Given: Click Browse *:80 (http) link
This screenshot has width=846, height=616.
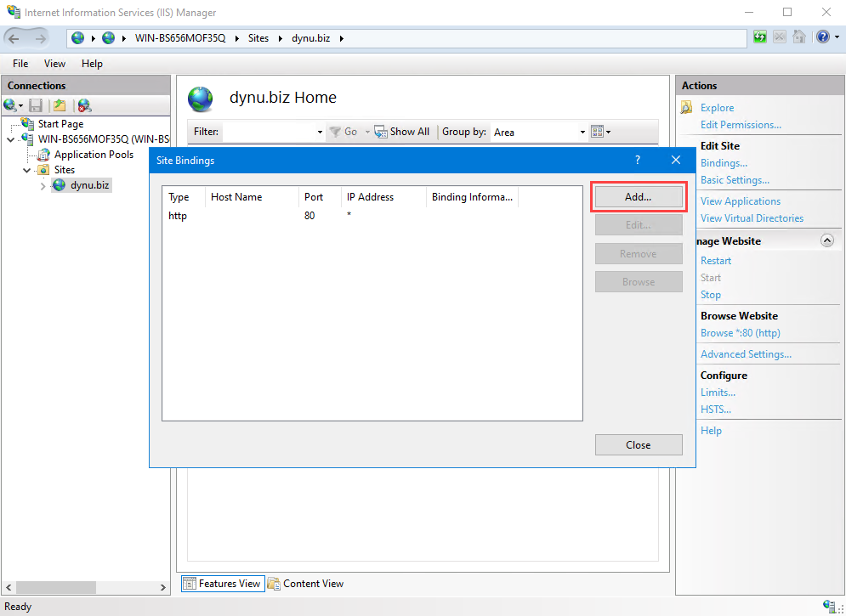Looking at the screenshot, I should point(741,333).
